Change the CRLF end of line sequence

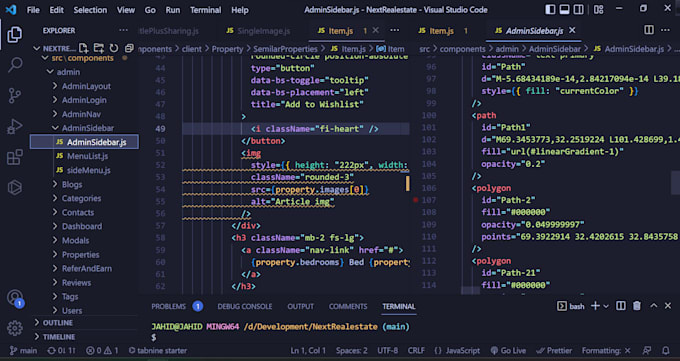pos(416,351)
